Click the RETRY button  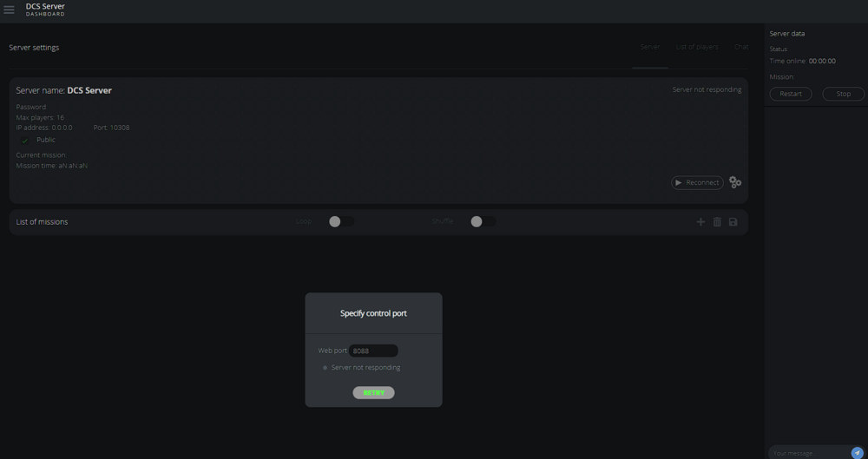373,392
